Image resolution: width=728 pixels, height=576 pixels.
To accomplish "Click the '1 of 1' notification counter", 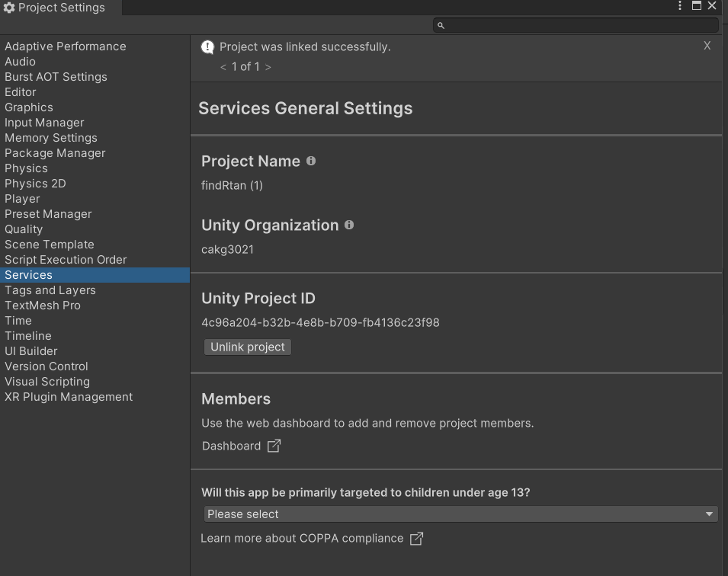I will [245, 67].
